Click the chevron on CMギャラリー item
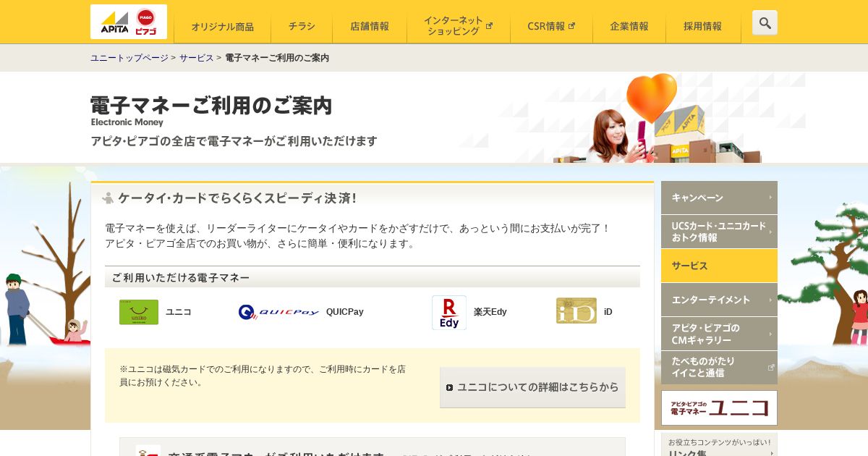868x456 pixels. (770, 334)
